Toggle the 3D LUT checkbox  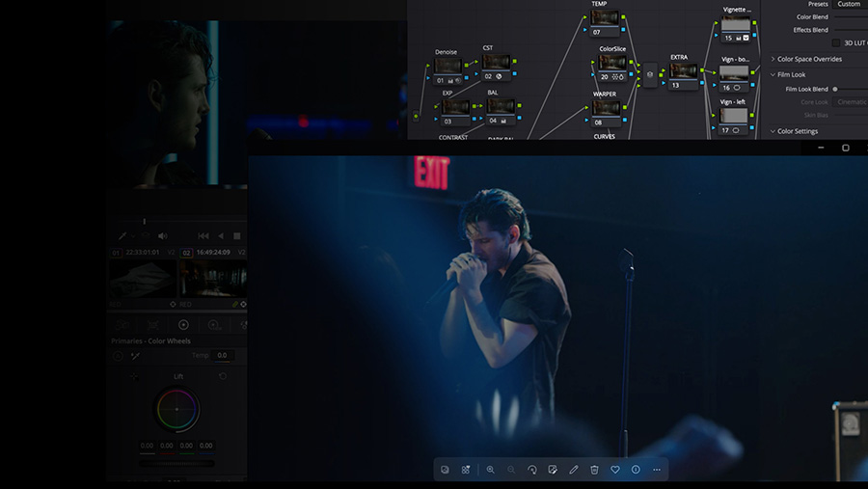coord(836,42)
